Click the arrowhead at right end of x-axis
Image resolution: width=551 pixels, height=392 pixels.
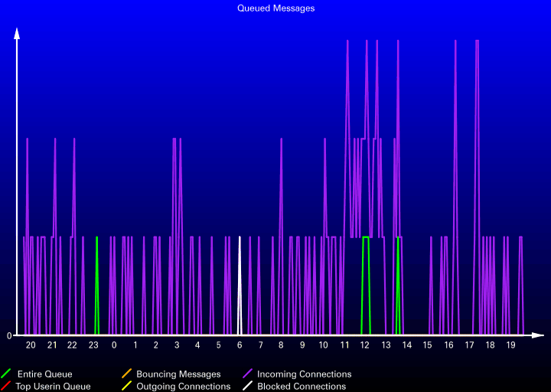point(539,335)
